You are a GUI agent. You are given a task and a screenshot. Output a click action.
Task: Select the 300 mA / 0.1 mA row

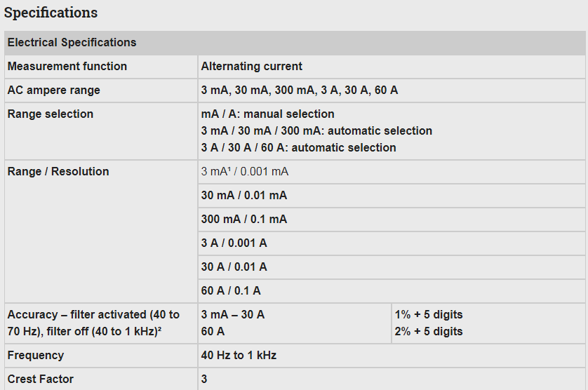tap(243, 219)
